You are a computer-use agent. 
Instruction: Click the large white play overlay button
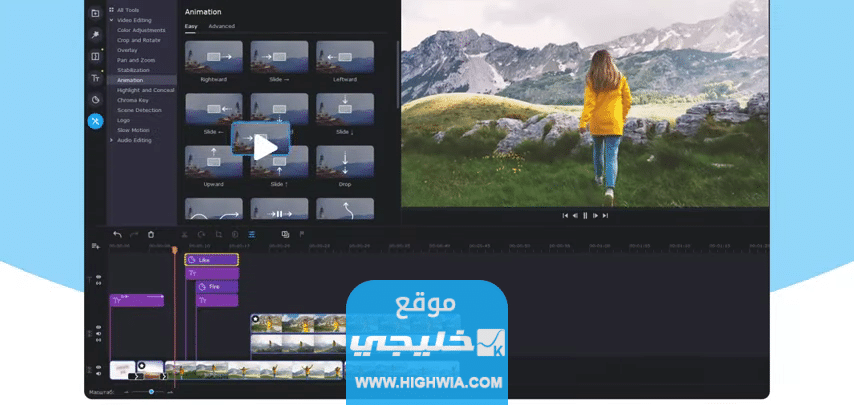coord(265,148)
